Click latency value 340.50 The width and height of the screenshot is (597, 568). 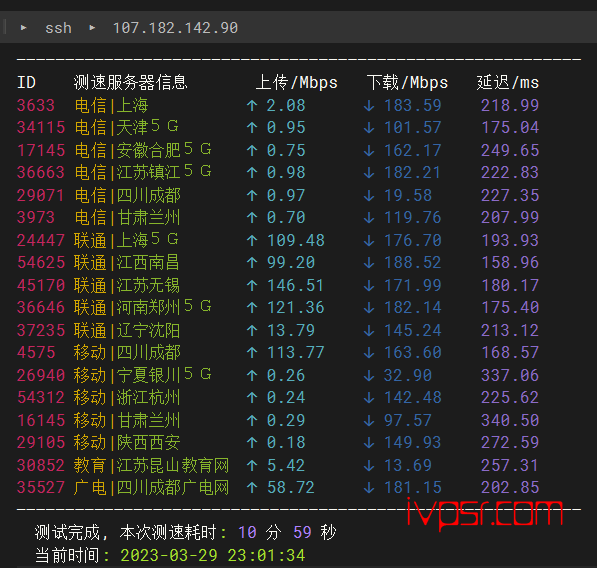[510, 420]
